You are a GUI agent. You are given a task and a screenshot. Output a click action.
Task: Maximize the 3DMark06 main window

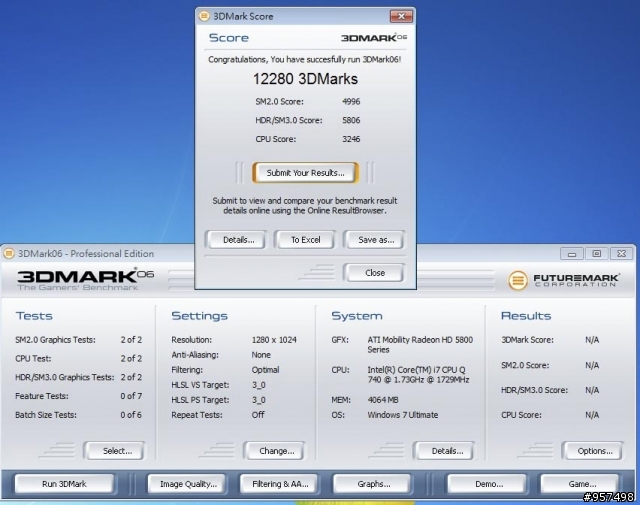coord(596,254)
